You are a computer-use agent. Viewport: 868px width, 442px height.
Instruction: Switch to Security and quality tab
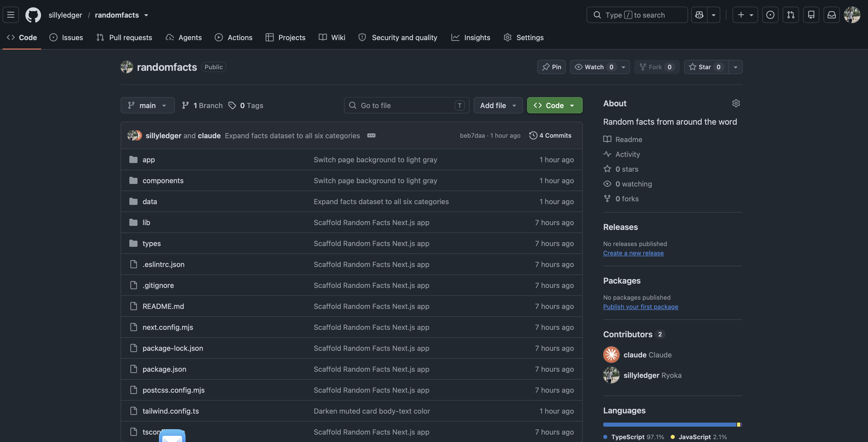[398, 37]
